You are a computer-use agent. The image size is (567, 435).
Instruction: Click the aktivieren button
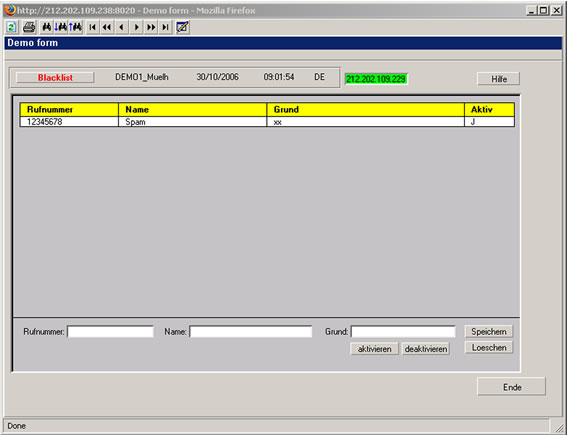375,349
